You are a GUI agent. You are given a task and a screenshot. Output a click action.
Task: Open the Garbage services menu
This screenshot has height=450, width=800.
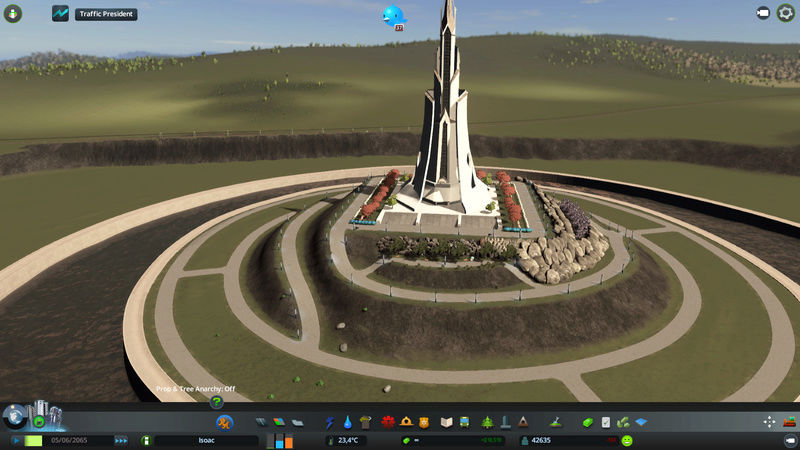[365, 422]
